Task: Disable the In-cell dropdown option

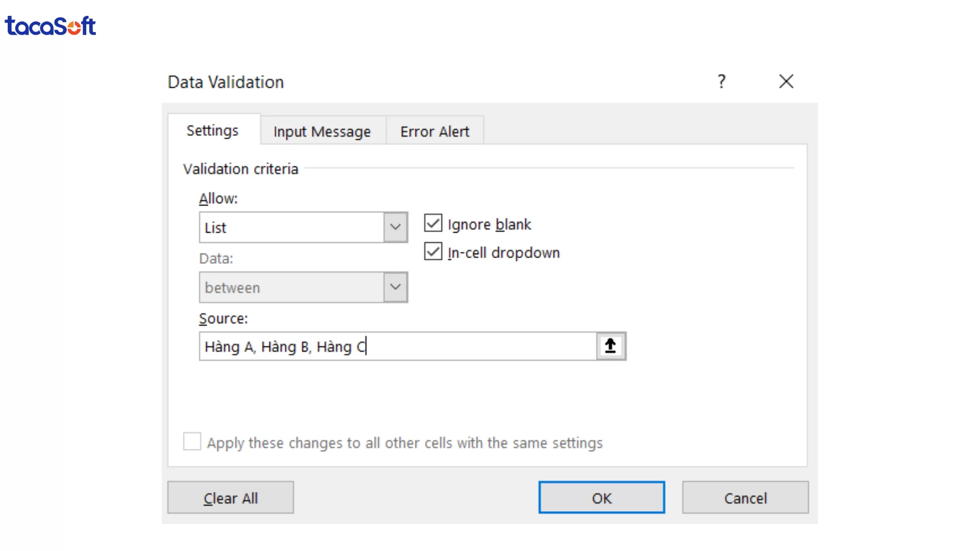Action: 433,252
